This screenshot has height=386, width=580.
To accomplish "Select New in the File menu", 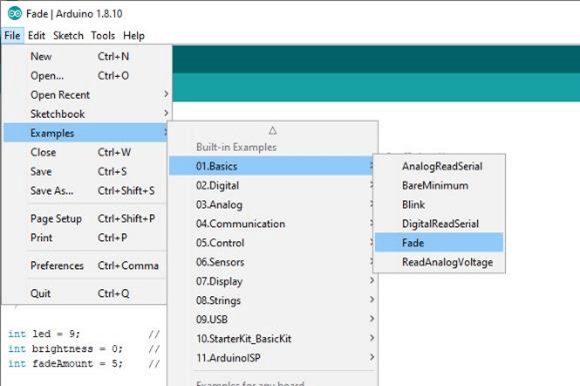I will click(88, 56).
